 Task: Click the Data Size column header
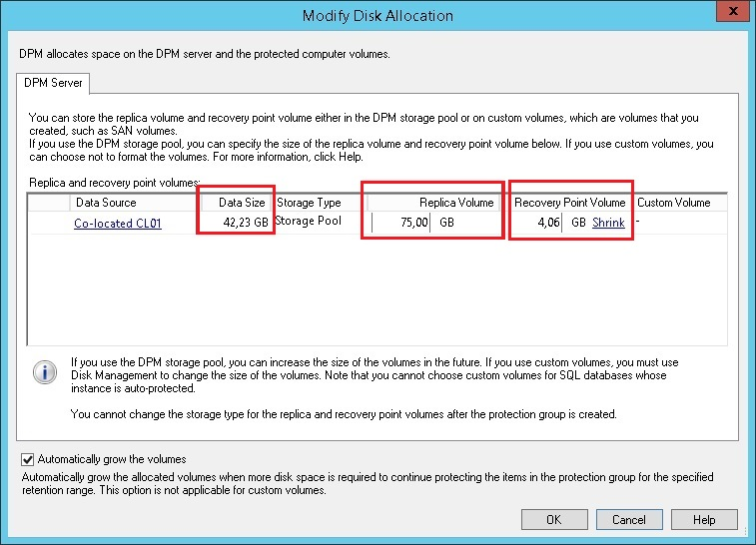[x=242, y=203]
